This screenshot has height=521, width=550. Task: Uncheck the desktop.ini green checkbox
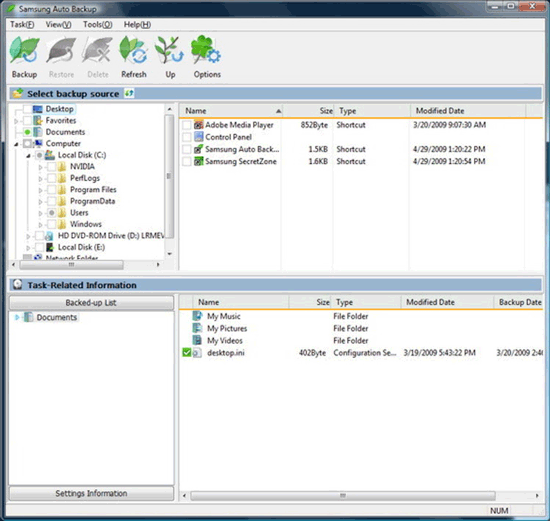point(187,353)
